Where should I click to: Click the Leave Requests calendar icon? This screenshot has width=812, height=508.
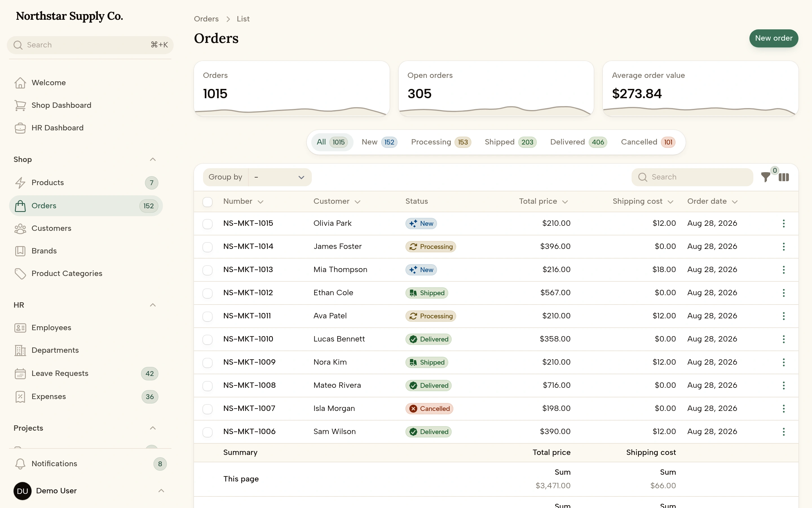[x=20, y=373]
